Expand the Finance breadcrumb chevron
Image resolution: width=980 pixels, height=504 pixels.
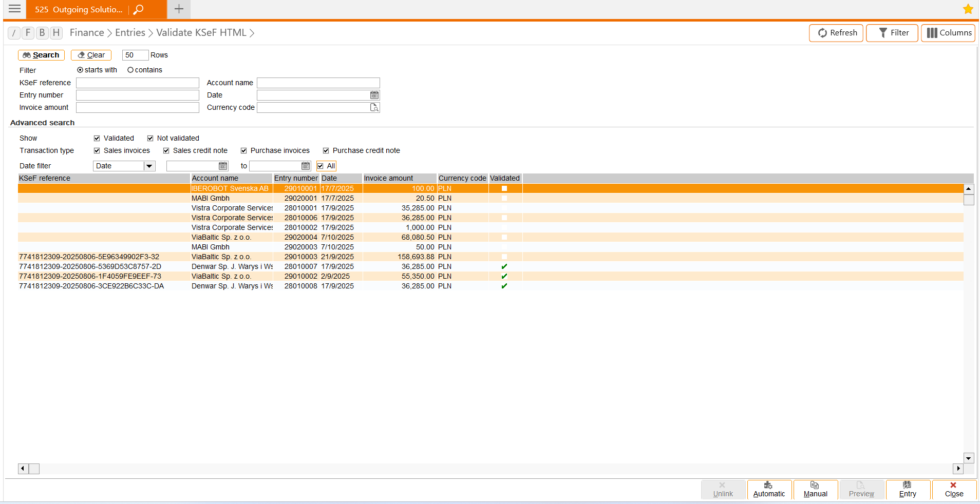click(109, 33)
